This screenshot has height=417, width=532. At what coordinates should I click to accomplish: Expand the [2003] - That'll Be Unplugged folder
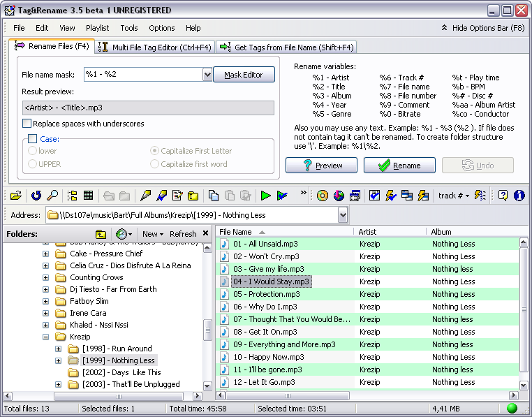click(x=59, y=384)
